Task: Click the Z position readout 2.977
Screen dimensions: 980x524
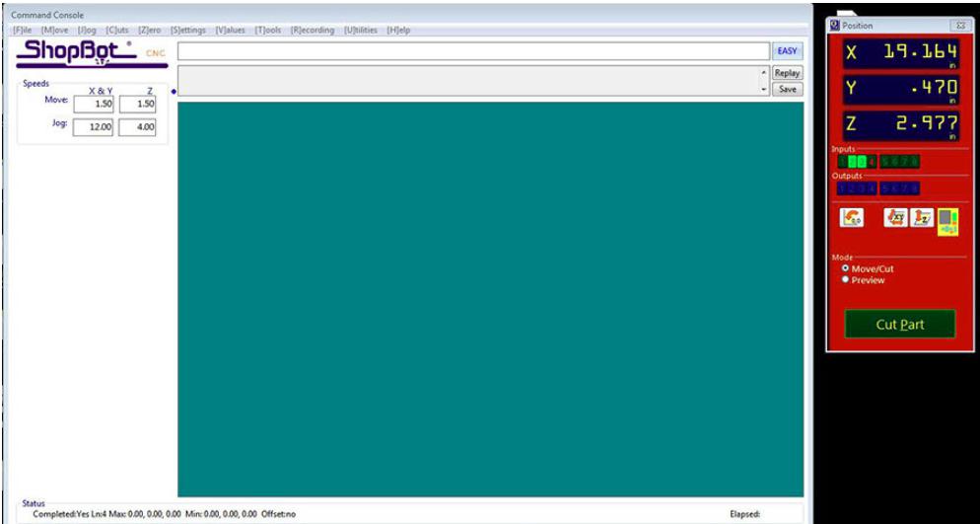Action: click(x=901, y=125)
